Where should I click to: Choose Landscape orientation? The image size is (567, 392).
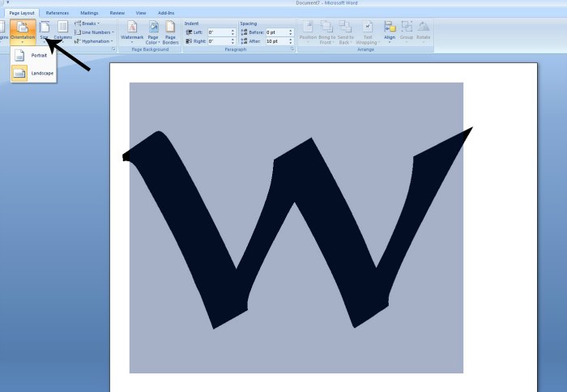[33, 73]
